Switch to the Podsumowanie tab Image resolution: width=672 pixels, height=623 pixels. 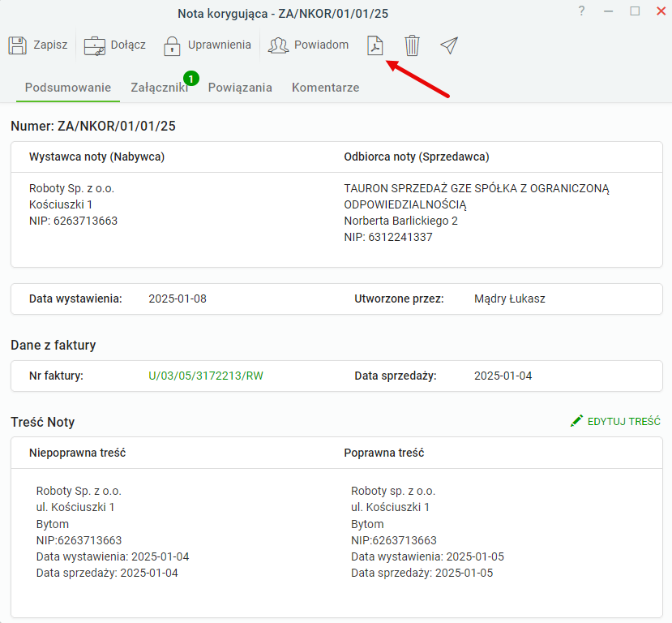tap(68, 88)
